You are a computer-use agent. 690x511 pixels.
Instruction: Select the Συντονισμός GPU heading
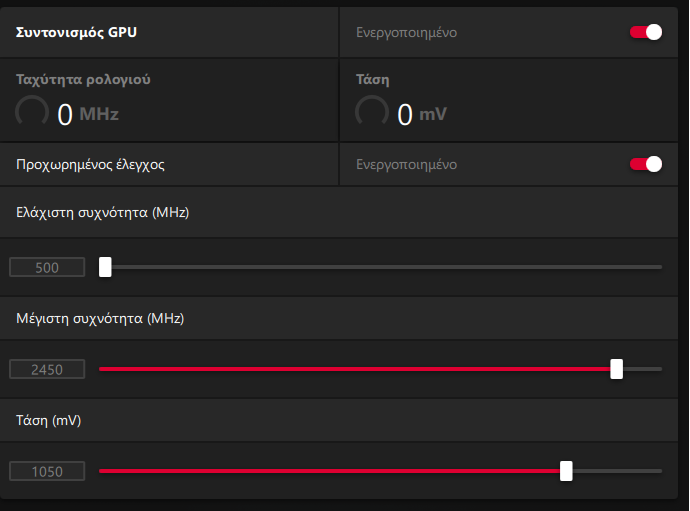76,32
